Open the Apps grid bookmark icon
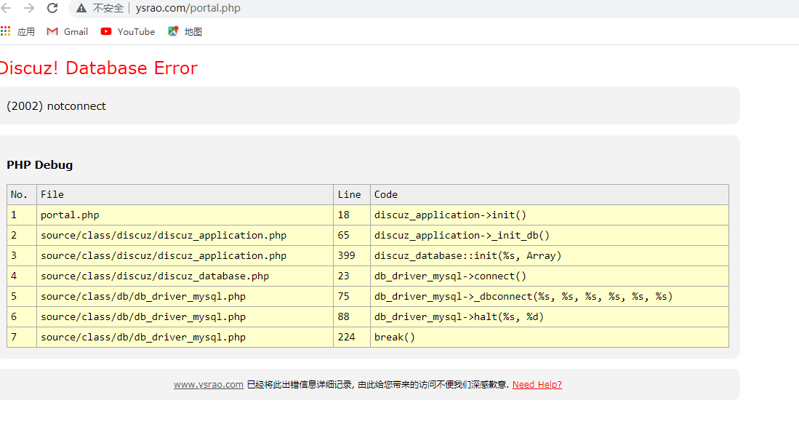The image size is (799, 427). point(6,32)
